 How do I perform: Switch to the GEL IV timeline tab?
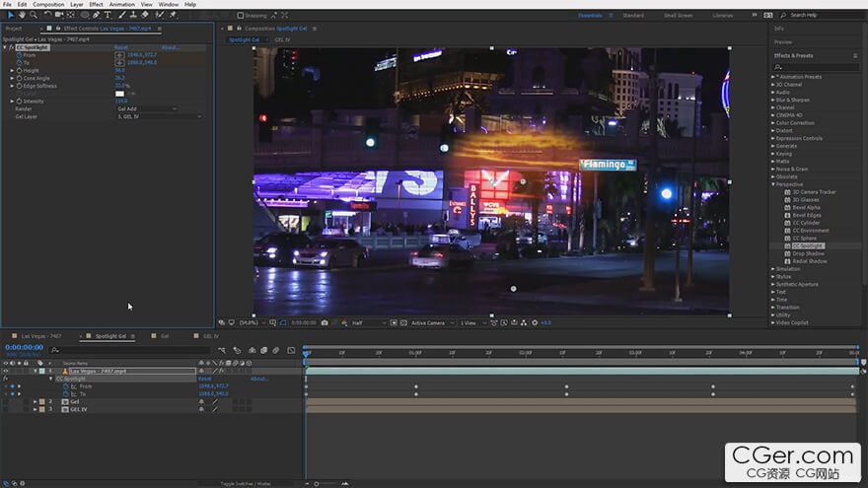click(211, 336)
